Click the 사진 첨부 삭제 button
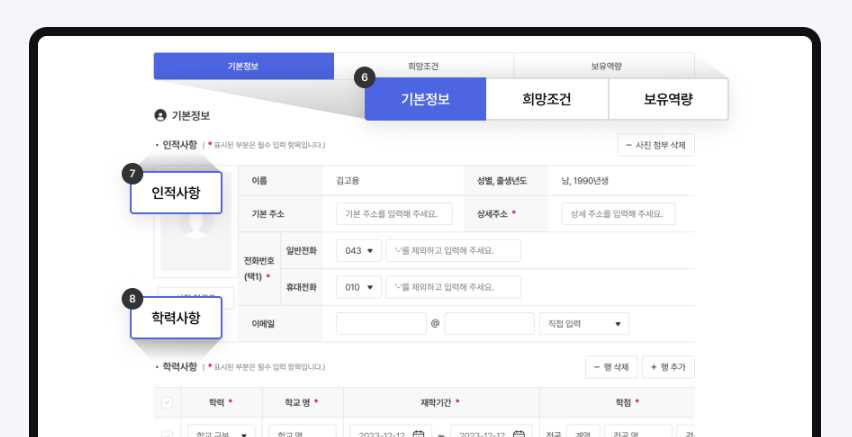Viewport: 852px width, 437px height. coord(656,145)
